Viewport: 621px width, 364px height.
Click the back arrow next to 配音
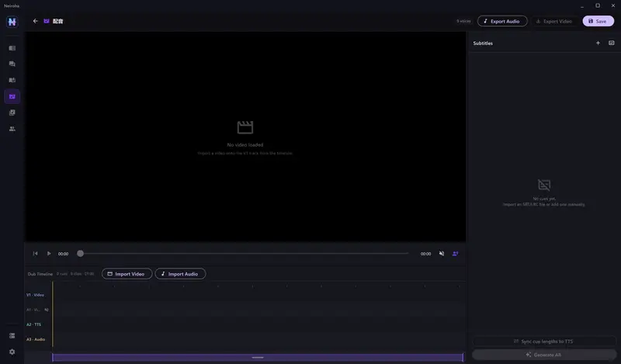point(35,21)
